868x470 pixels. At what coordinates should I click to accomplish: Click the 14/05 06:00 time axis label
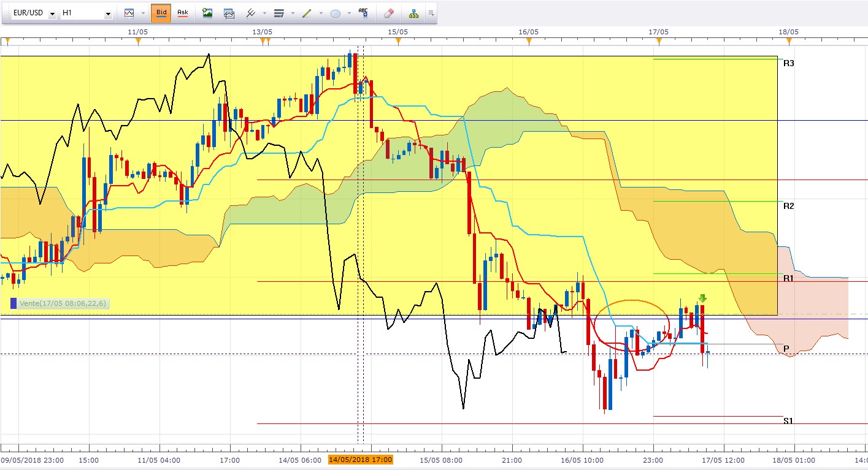pyautogui.click(x=300, y=460)
